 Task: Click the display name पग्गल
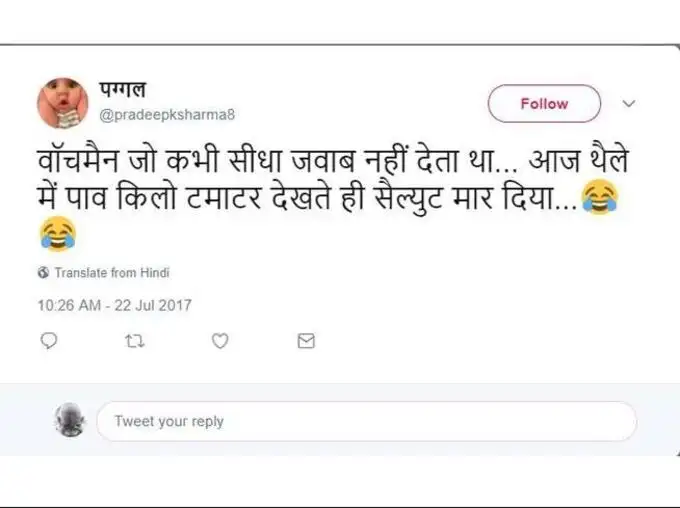[125, 91]
